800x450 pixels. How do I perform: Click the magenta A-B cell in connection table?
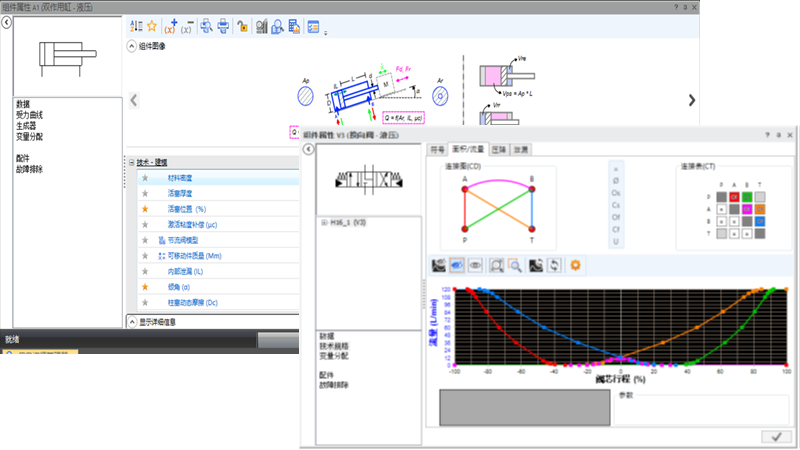747,209
